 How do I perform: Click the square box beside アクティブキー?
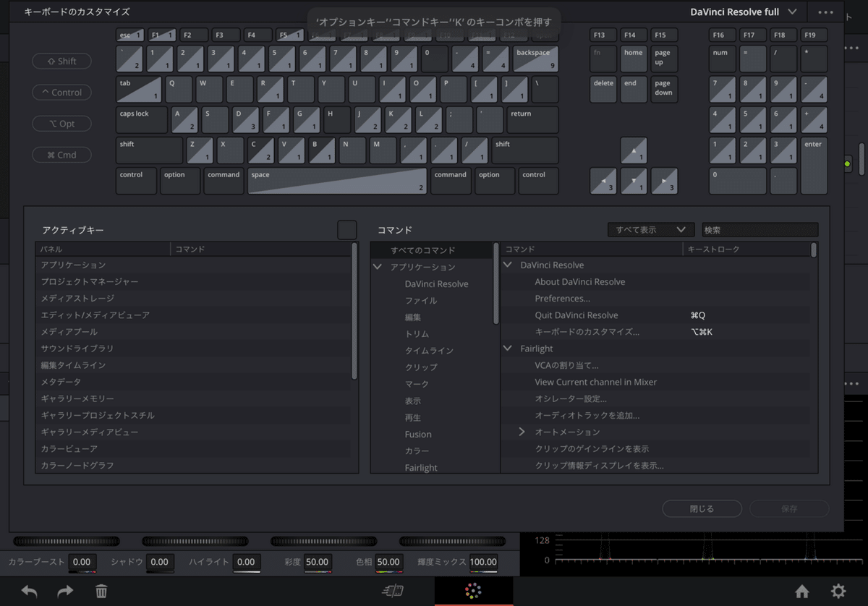point(347,230)
